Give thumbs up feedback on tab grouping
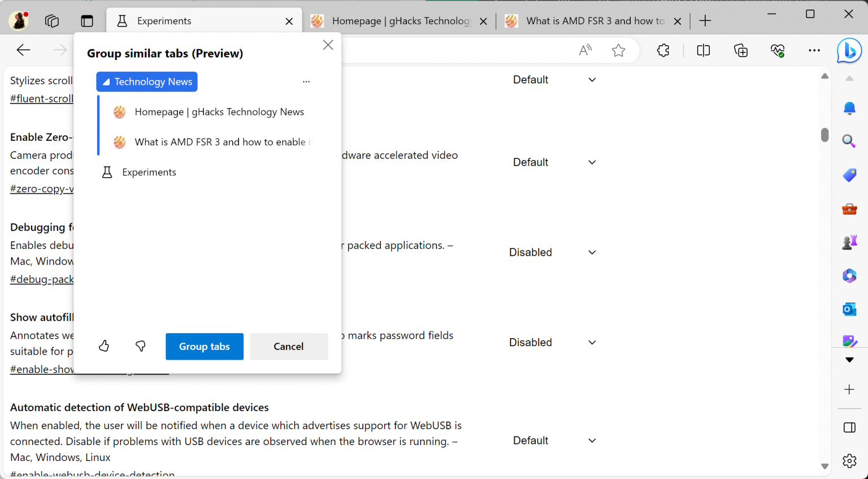This screenshot has width=868, height=479. coord(104,346)
